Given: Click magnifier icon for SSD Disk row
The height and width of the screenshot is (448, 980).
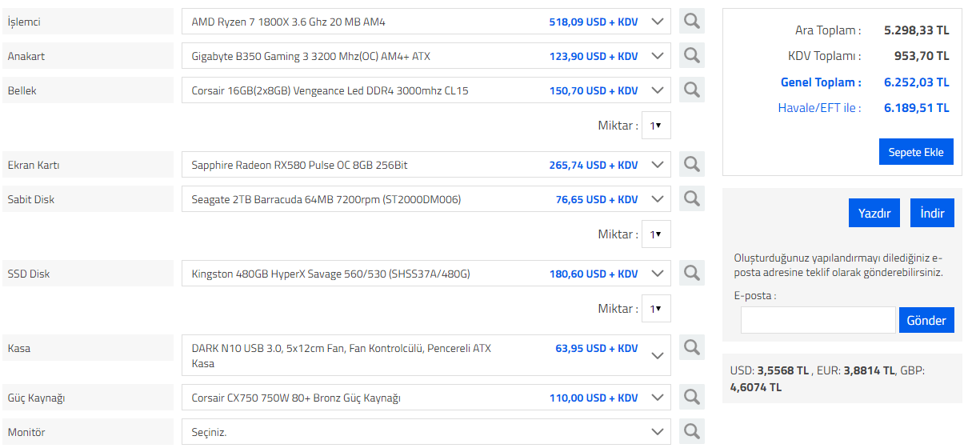Looking at the screenshot, I should tap(692, 274).
